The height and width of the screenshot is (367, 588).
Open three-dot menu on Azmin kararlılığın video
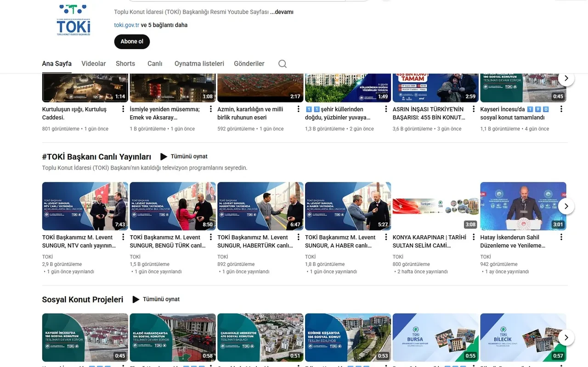298,109
